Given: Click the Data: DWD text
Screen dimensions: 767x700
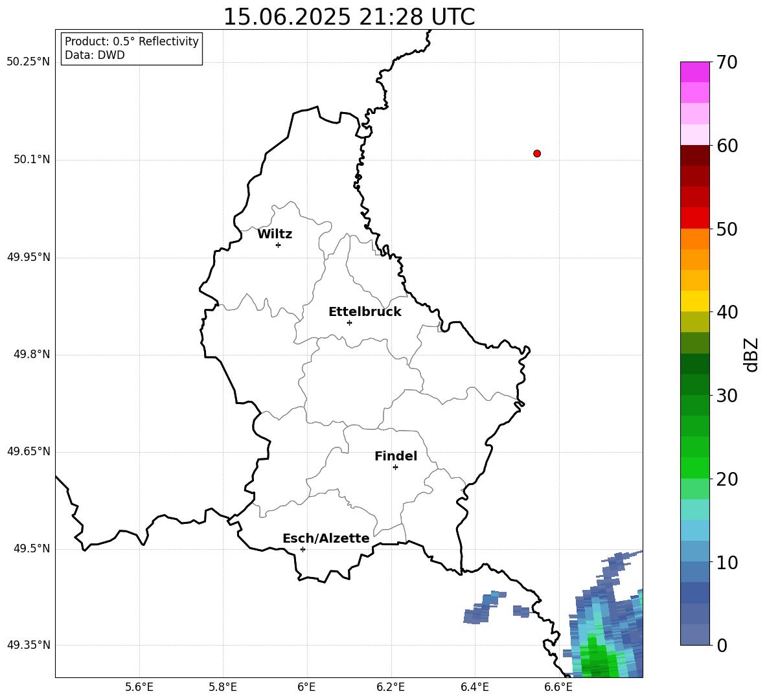Looking at the screenshot, I should pos(95,55).
